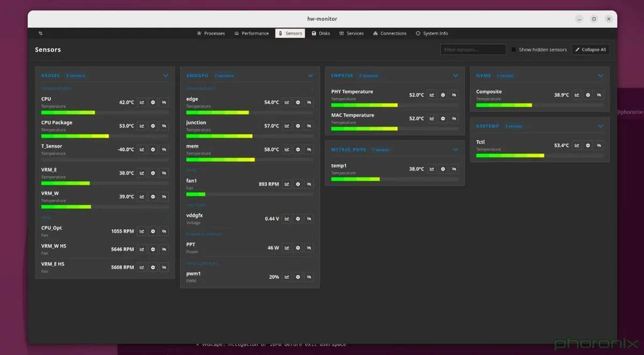Hide the Composite NVMe sensor

point(599,95)
